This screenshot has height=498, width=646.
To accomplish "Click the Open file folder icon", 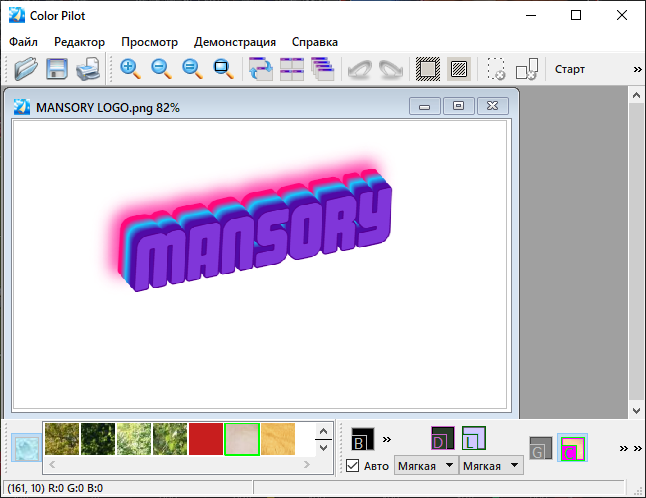I will pyautogui.click(x=26, y=69).
